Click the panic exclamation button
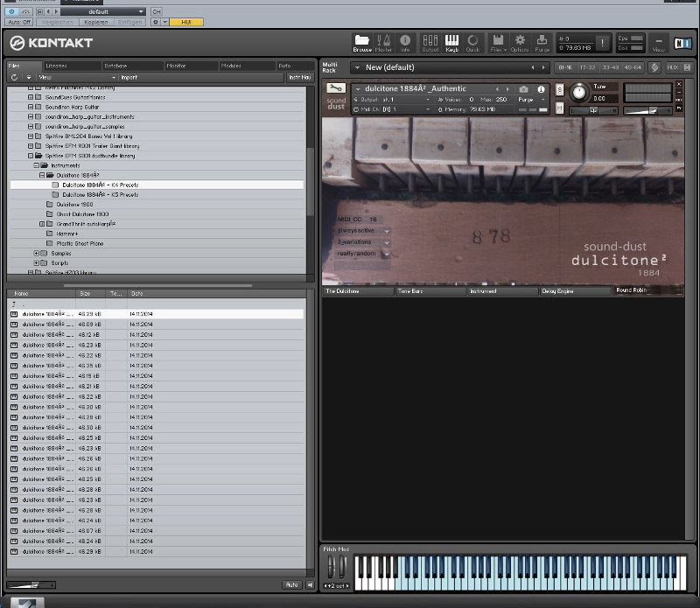This screenshot has width=700, height=608. [x=602, y=43]
